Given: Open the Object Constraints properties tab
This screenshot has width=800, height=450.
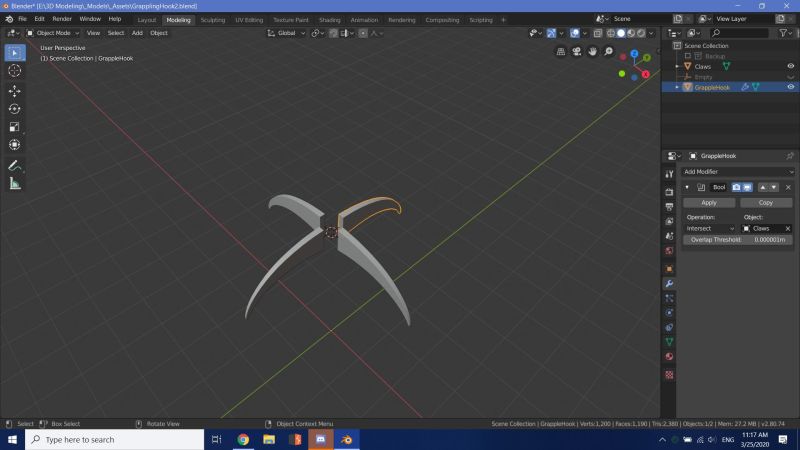Looking at the screenshot, I should tap(669, 328).
